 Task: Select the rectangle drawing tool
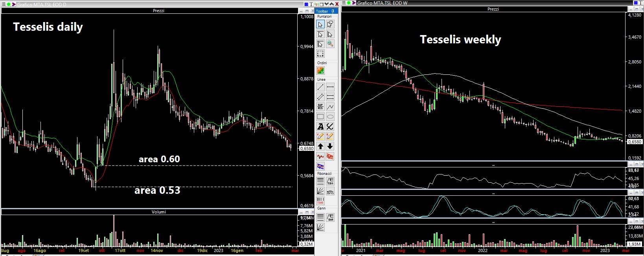pos(320,117)
